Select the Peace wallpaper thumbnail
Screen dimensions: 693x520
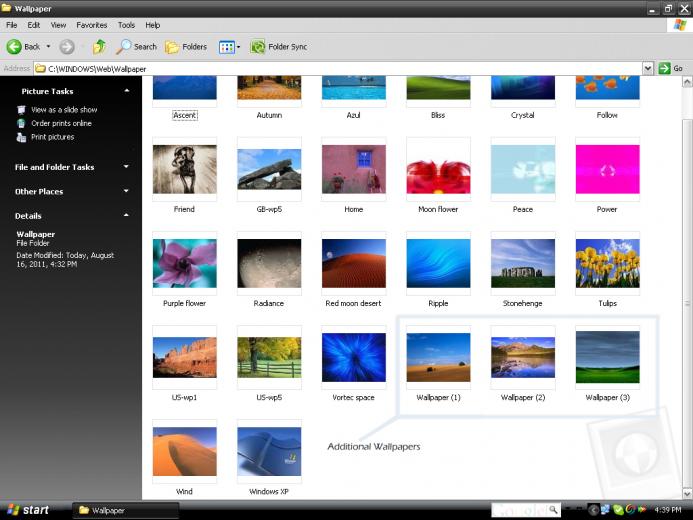click(523, 169)
